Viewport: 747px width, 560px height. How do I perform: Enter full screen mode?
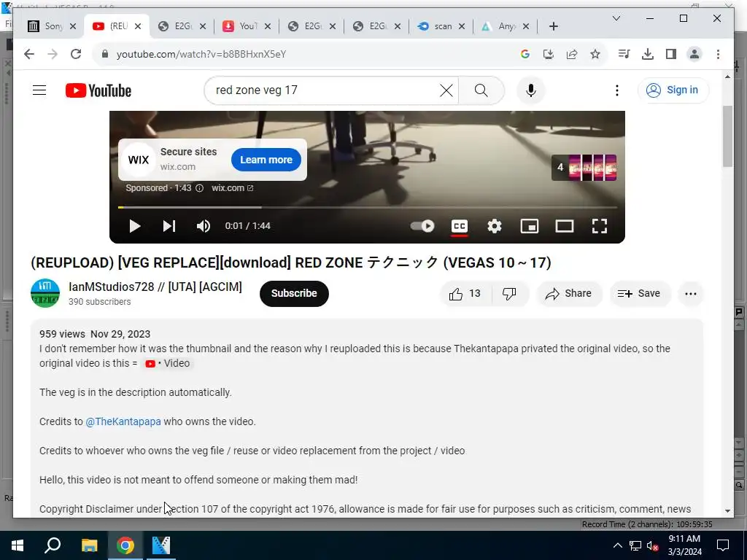click(x=600, y=226)
